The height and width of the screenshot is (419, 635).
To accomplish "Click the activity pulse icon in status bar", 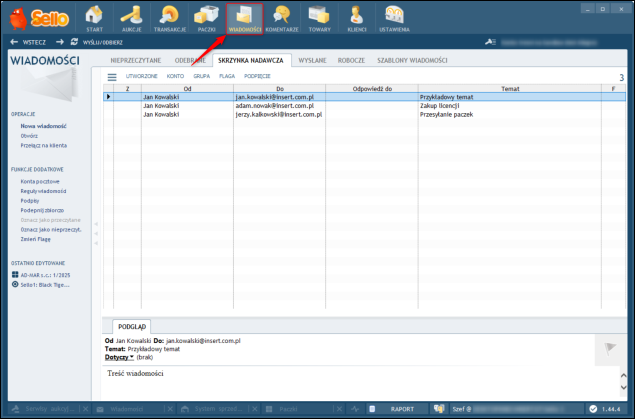I will 355,409.
